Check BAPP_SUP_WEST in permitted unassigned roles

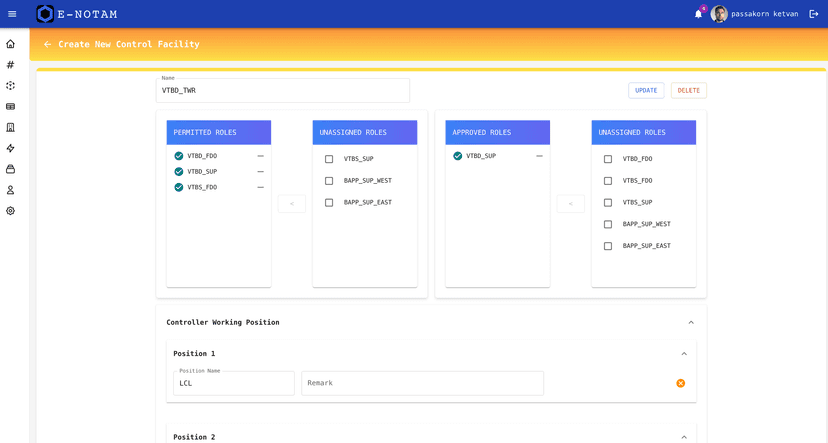pyautogui.click(x=329, y=181)
